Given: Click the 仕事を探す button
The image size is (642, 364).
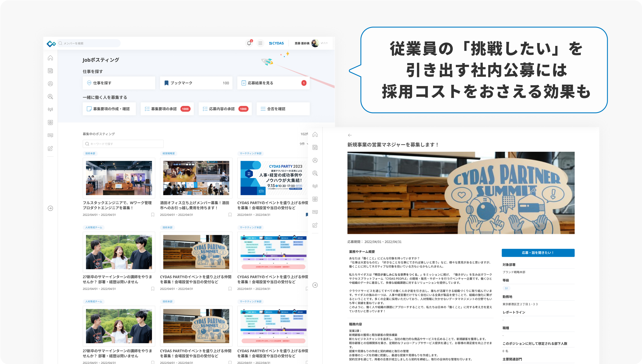Looking at the screenshot, I should click(119, 83).
